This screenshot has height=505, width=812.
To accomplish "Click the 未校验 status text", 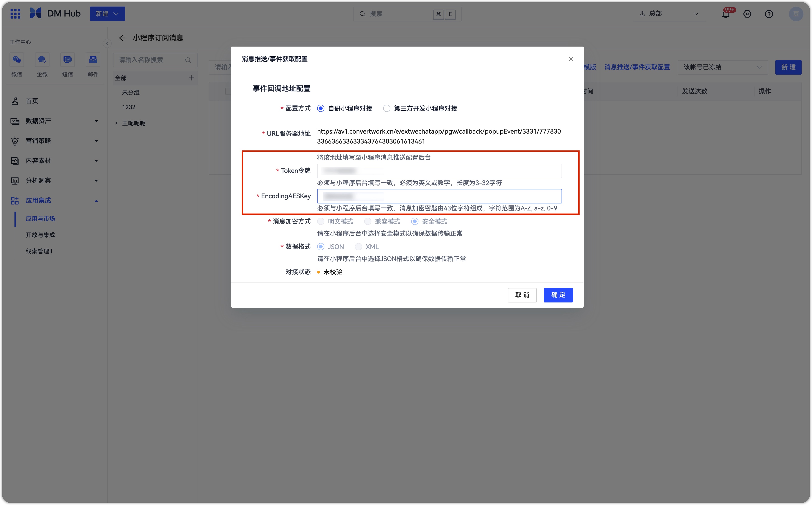I will (x=333, y=272).
